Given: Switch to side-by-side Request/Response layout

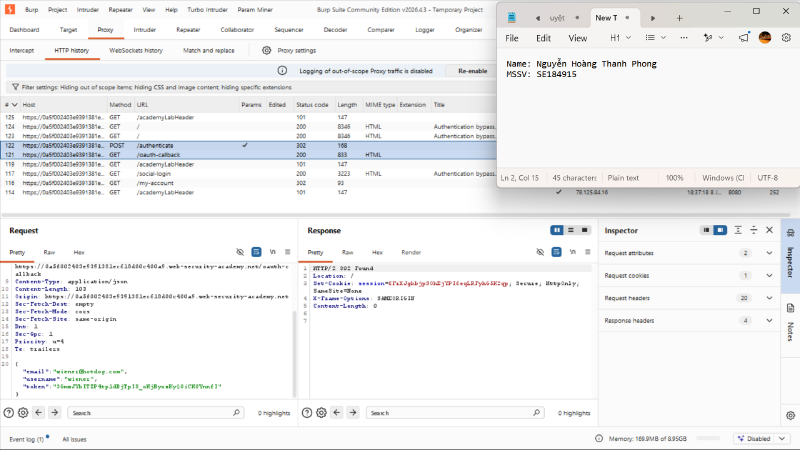Looking at the screenshot, I should click(557, 230).
